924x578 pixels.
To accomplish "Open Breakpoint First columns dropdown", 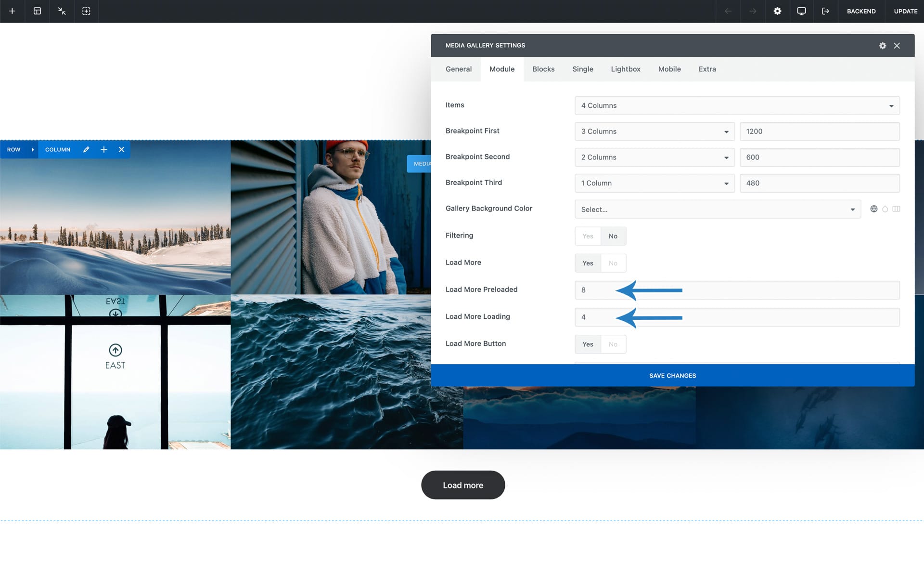I will pos(654,131).
